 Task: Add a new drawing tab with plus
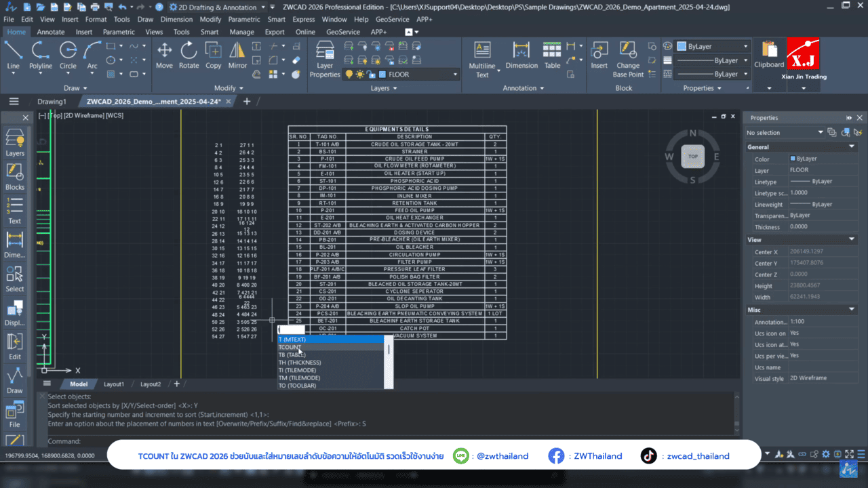pyautogui.click(x=247, y=102)
